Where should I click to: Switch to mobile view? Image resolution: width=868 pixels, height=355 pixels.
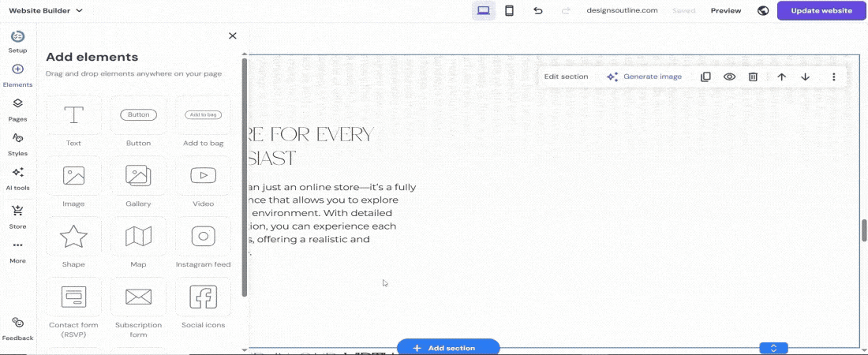click(509, 10)
